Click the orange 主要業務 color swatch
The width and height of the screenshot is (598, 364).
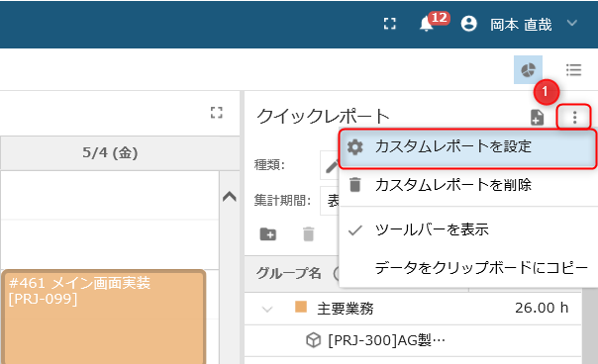(x=301, y=307)
